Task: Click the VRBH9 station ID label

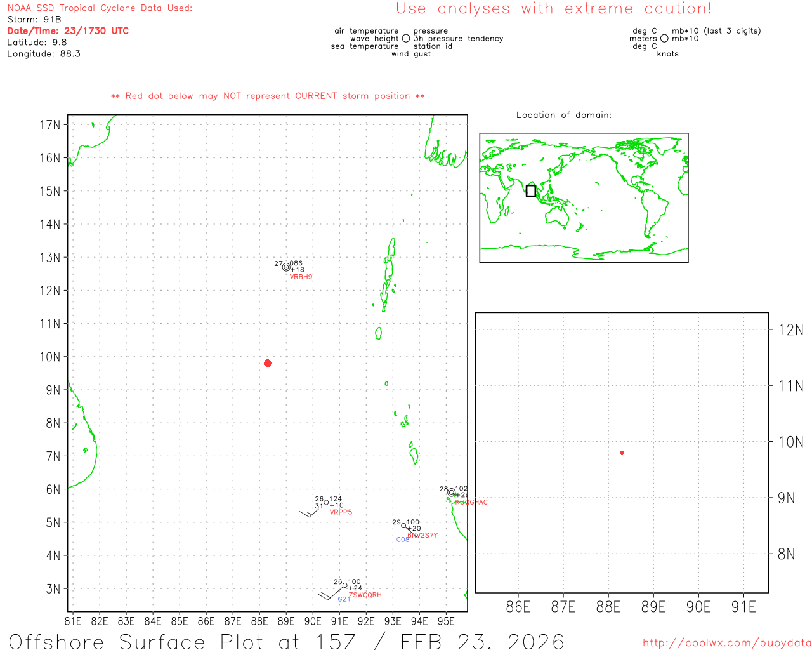Action: [x=301, y=277]
